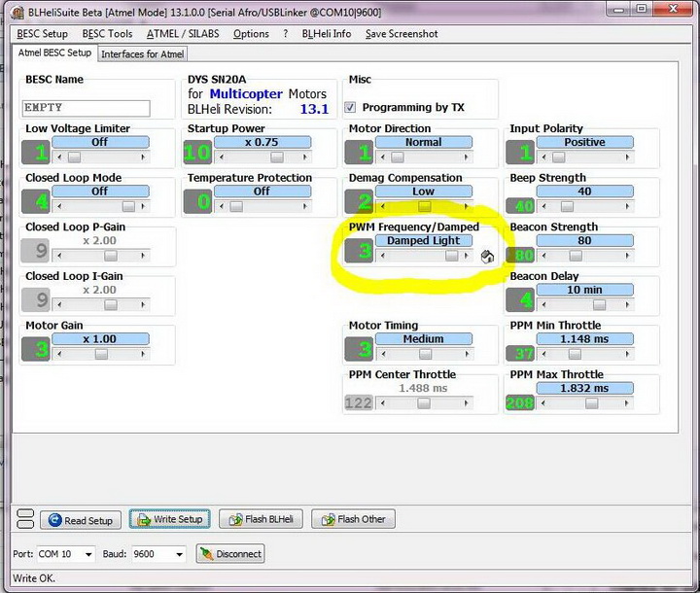700x593 pixels.
Task: Click Low Voltage Limiter left arrow
Action: tap(59, 157)
